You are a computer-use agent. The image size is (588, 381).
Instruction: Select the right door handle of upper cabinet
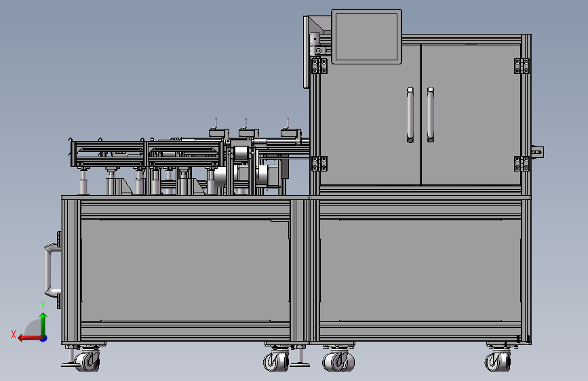pos(431,115)
